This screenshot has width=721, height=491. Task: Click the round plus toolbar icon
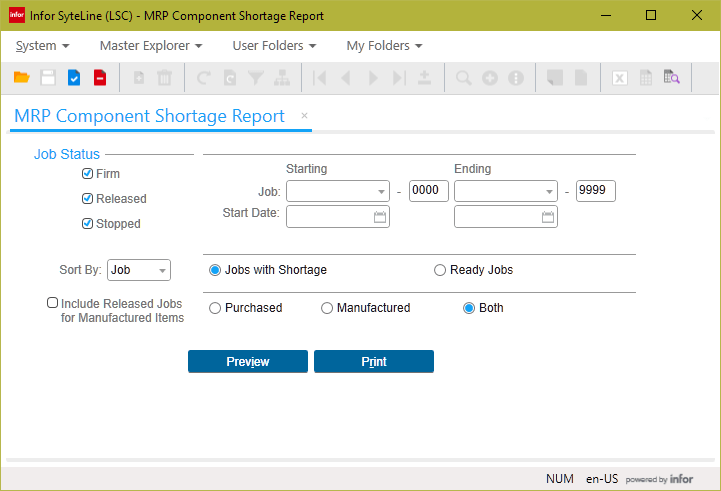[x=490, y=78]
